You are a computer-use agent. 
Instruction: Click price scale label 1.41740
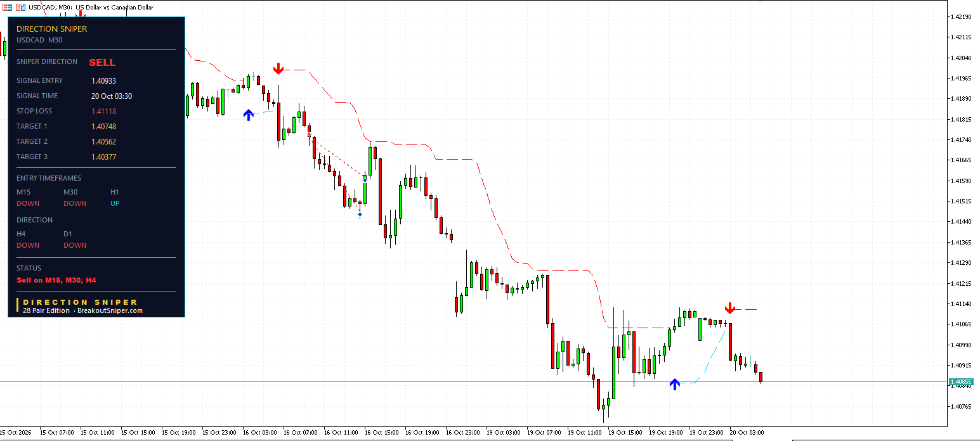tap(962, 140)
